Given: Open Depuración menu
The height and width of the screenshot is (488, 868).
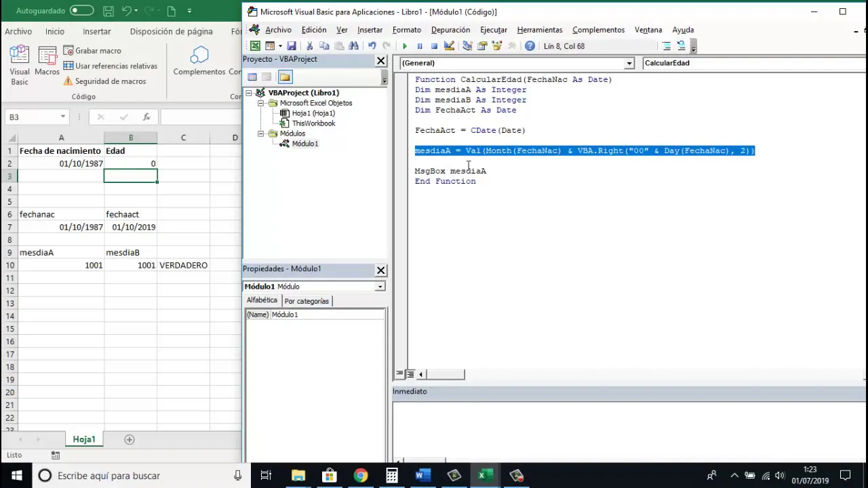Looking at the screenshot, I should [x=450, y=30].
